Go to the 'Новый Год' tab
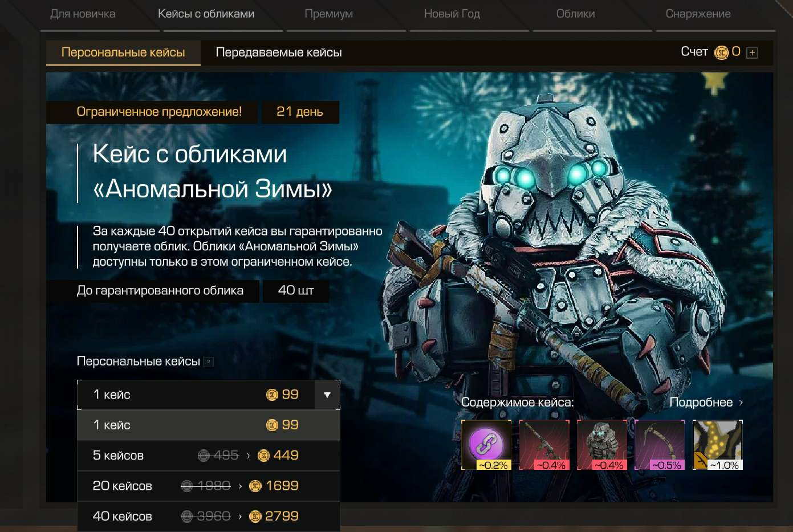The width and height of the screenshot is (793, 532). coord(452,14)
